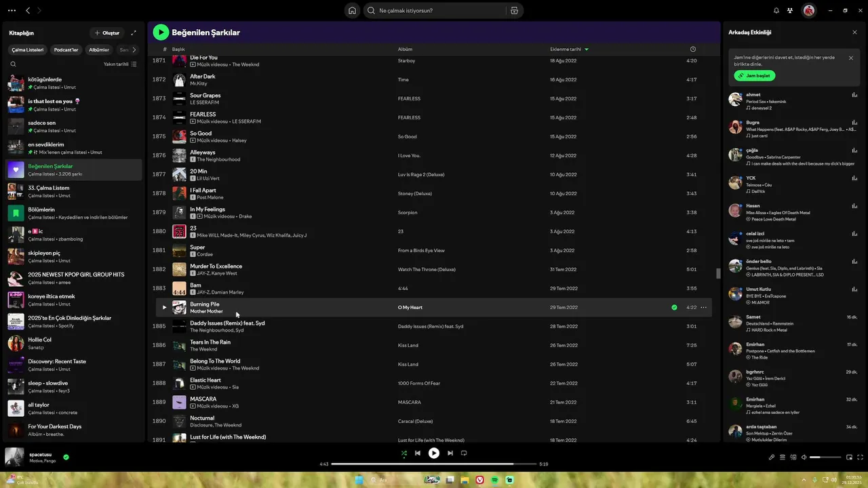Seek in the playback progress bar

[x=434, y=464]
